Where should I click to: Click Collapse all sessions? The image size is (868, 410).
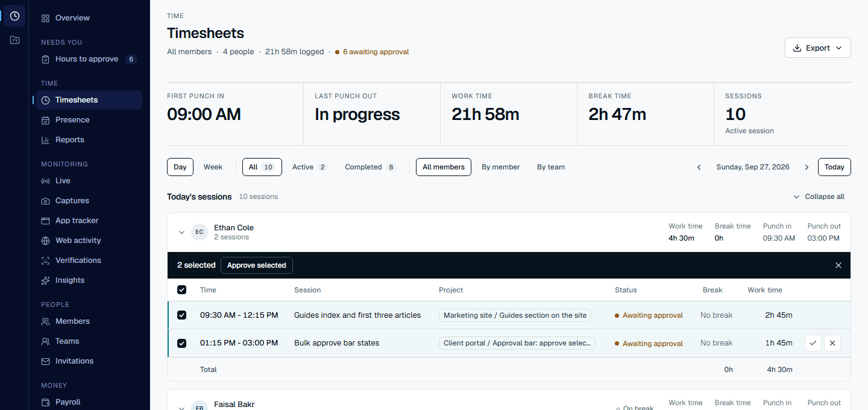pyautogui.click(x=819, y=197)
